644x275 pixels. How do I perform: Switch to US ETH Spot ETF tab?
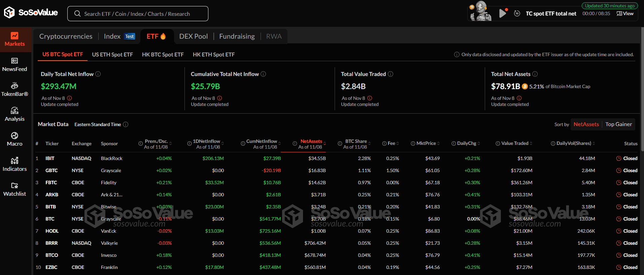click(x=112, y=54)
